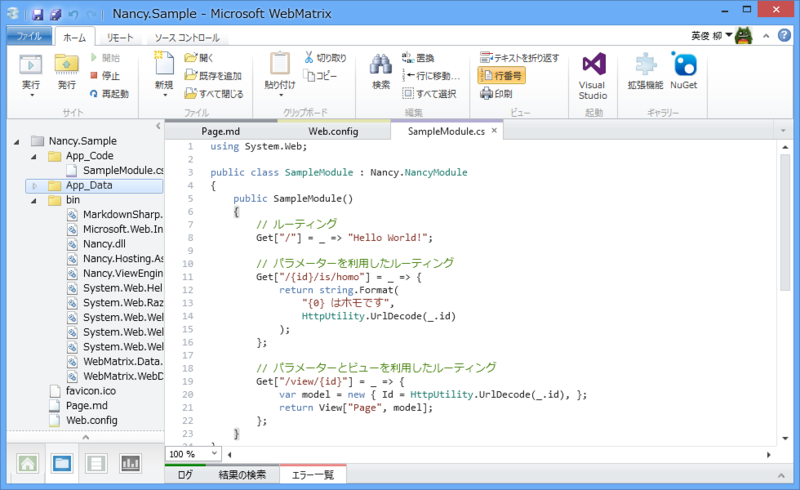Open the editor tab list dropdown
The height and width of the screenshot is (490, 800).
coord(783,131)
